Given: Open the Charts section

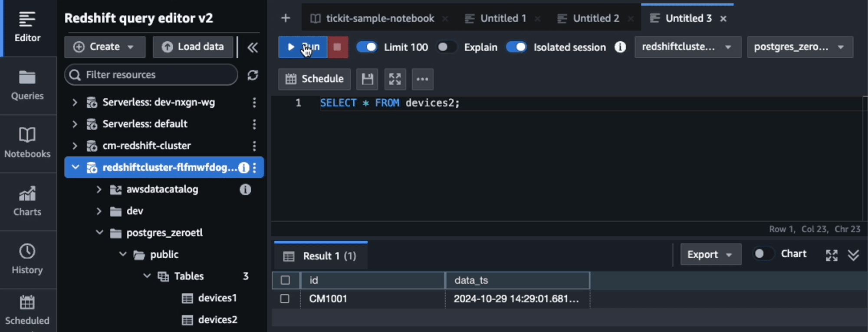Looking at the screenshot, I should click(x=27, y=202).
